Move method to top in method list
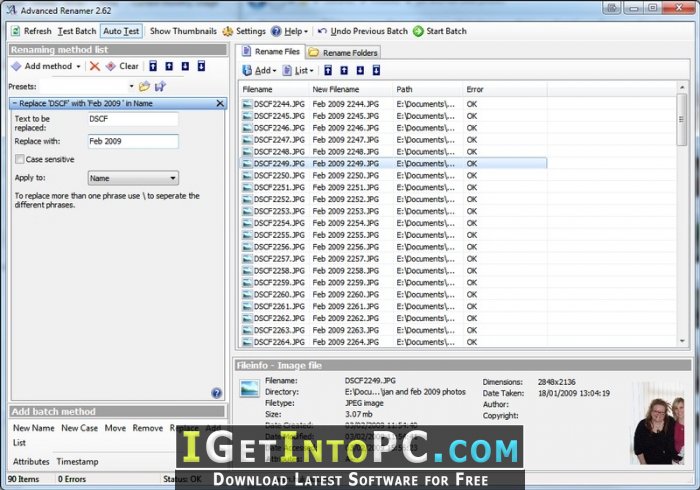This screenshot has height=490, width=700. click(x=153, y=66)
